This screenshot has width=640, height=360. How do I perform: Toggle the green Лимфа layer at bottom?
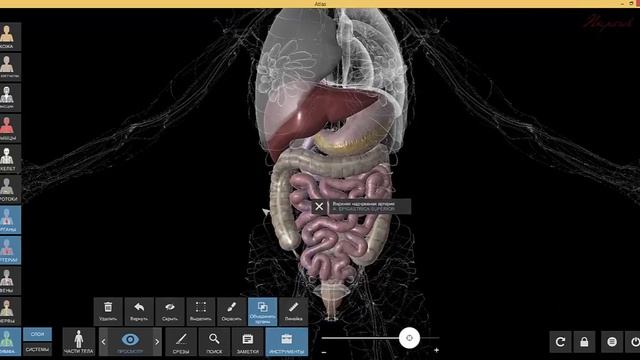click(x=10, y=342)
